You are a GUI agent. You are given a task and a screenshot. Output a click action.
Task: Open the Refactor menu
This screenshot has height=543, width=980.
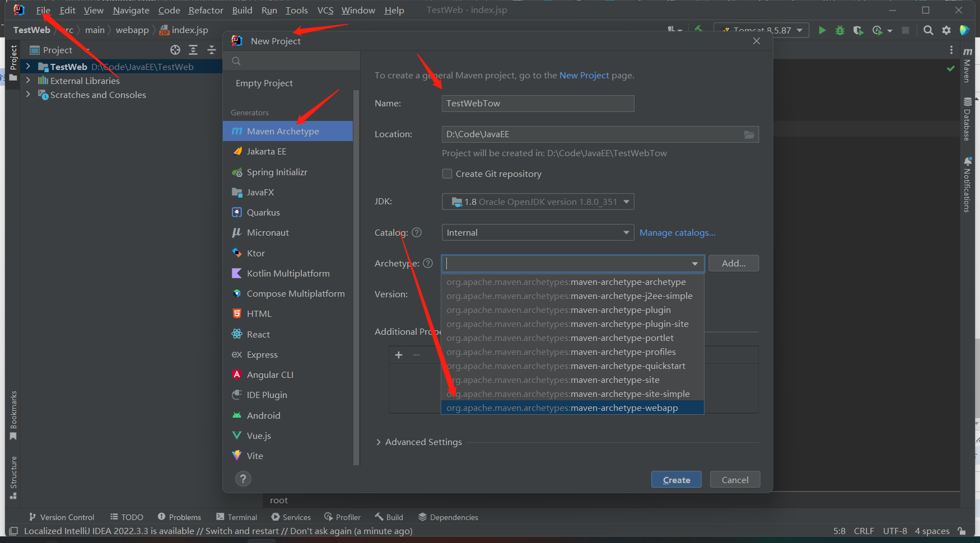[206, 10]
